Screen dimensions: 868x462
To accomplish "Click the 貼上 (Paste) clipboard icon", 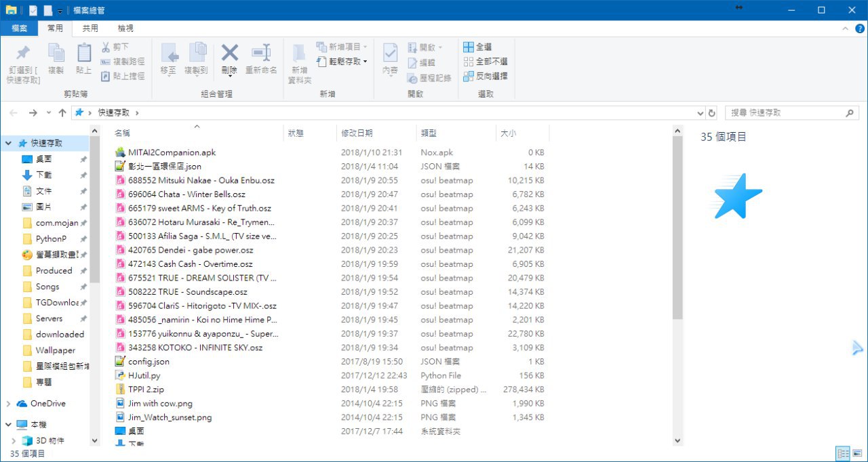I will (84, 54).
